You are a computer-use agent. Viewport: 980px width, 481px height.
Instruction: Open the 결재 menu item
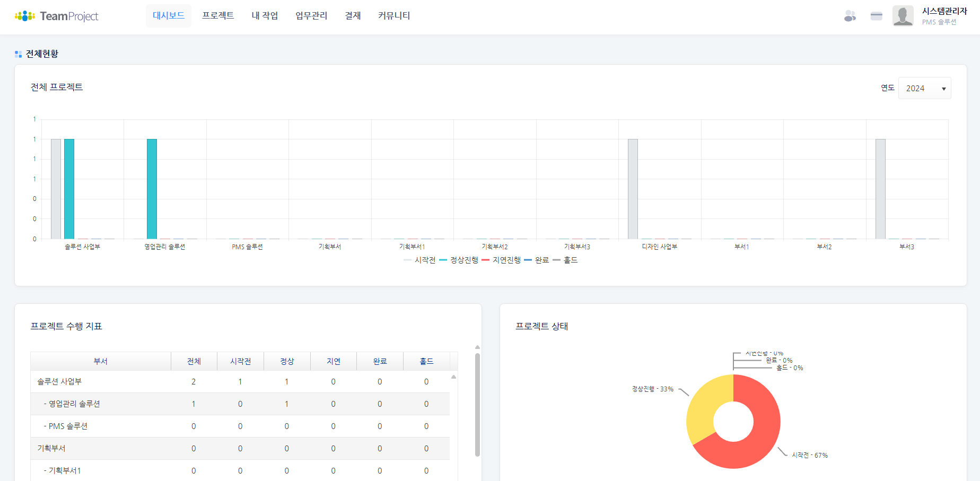[x=353, y=16]
